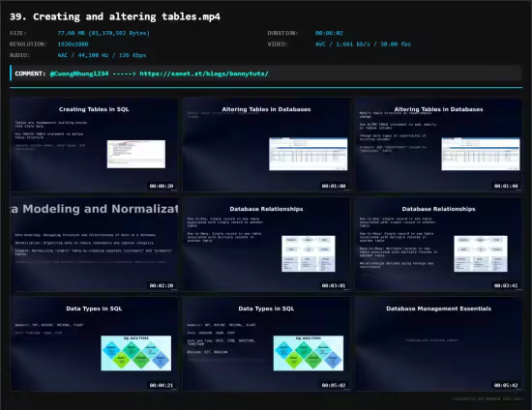Click the @CuongNhung1234 username in comment
The image size is (532, 410).
pos(79,73)
